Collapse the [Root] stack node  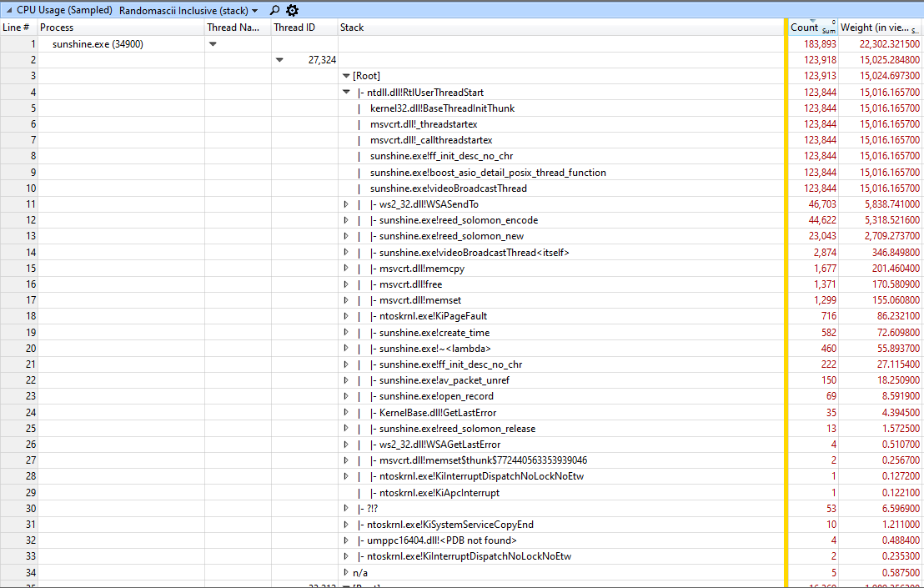click(346, 76)
